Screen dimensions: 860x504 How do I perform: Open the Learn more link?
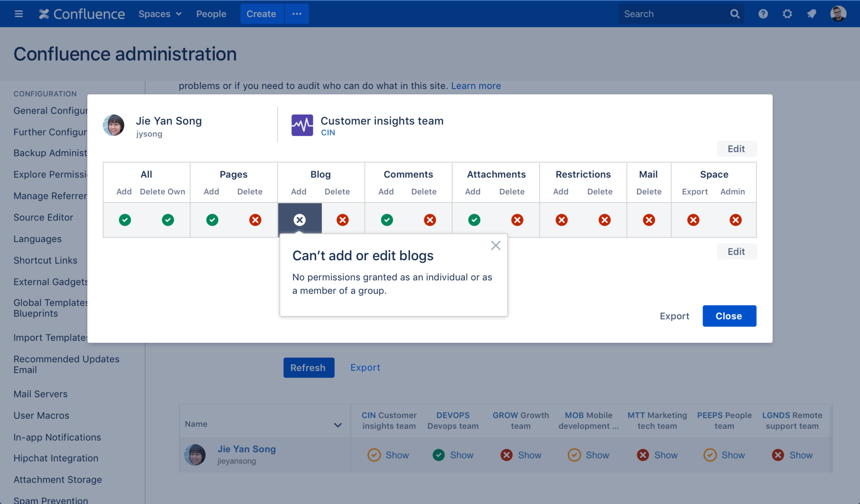pos(476,86)
